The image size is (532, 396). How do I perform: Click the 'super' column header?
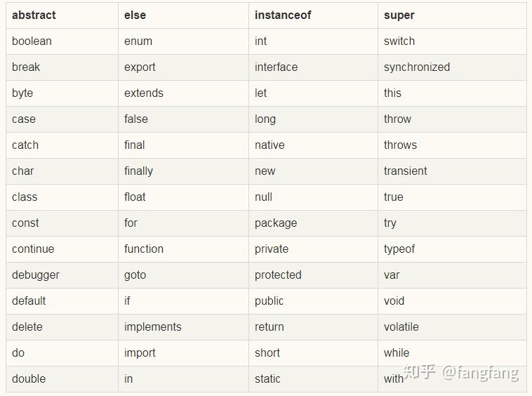pyautogui.click(x=399, y=15)
